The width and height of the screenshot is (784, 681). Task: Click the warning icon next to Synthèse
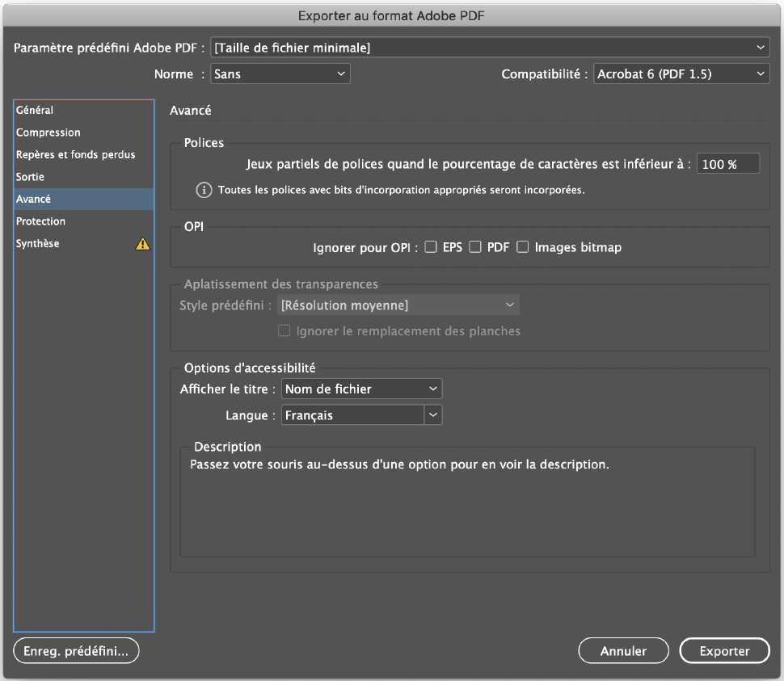click(x=142, y=243)
